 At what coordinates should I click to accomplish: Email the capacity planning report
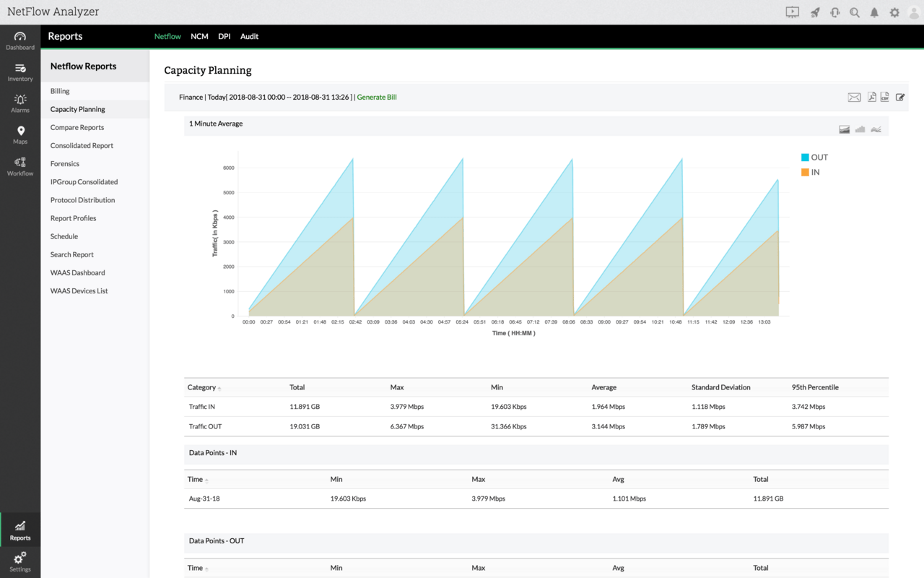pos(854,98)
